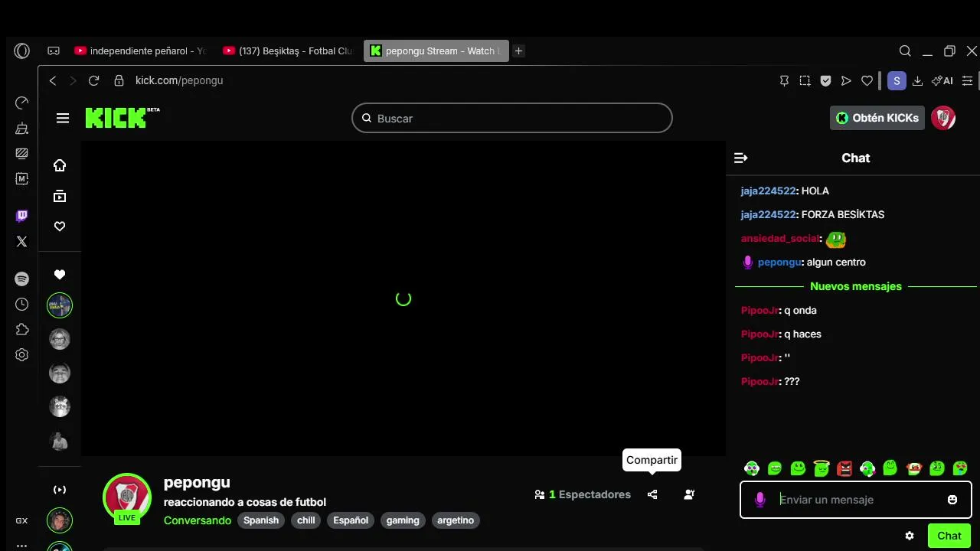Open chat settings gear
Image resolution: width=980 pixels, height=551 pixels.
click(910, 536)
